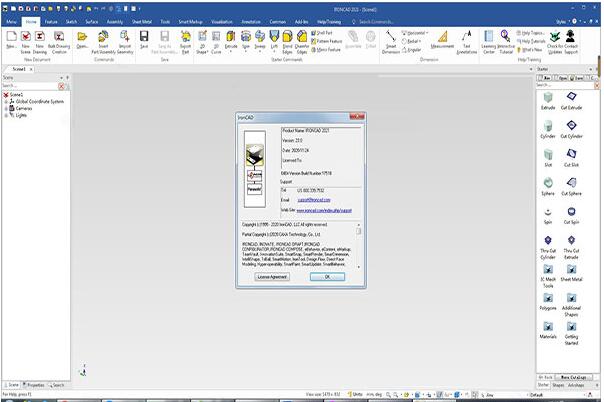Click Help Topics link in ribbon
604x402 pixels.
point(530,33)
